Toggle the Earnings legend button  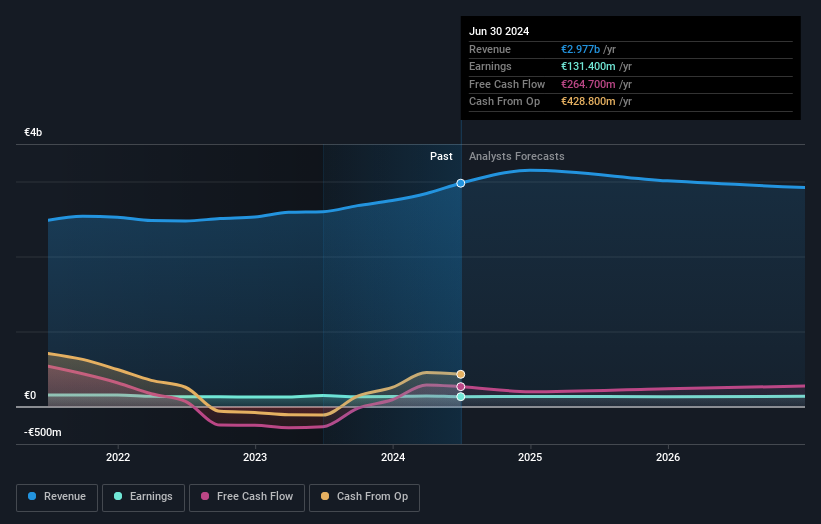(x=143, y=497)
